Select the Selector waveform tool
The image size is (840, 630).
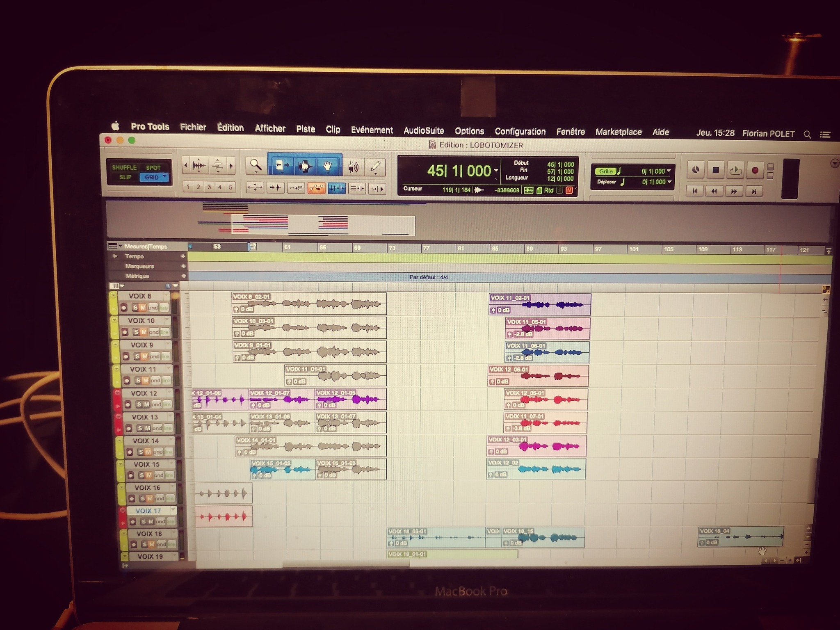[304, 166]
